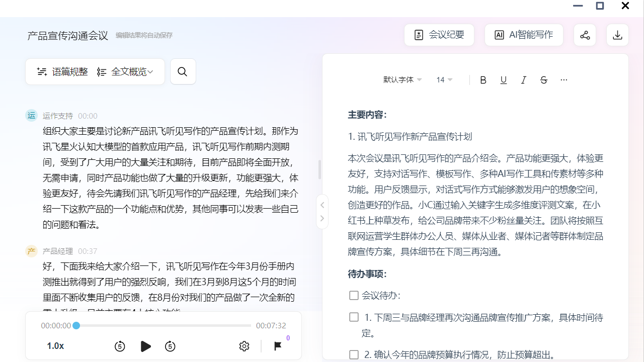Apply bold formatting in editor
Screen dimensions: 644x362
483,80
